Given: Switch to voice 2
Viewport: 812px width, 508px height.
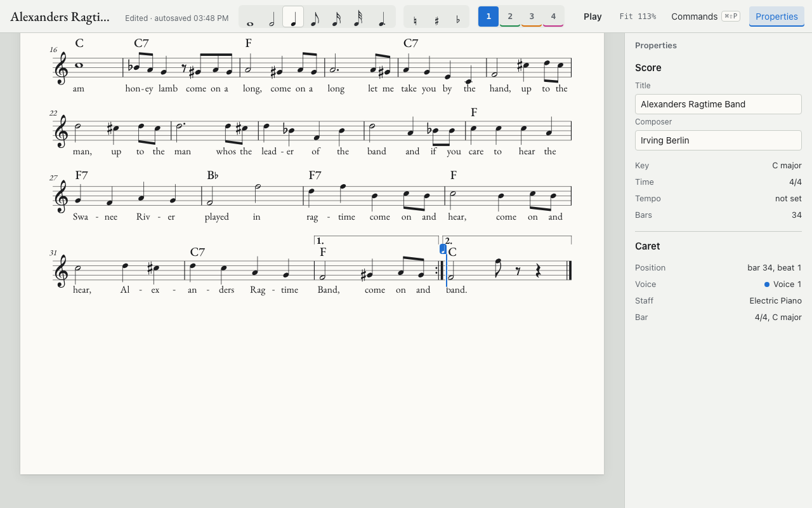Looking at the screenshot, I should click(510, 17).
